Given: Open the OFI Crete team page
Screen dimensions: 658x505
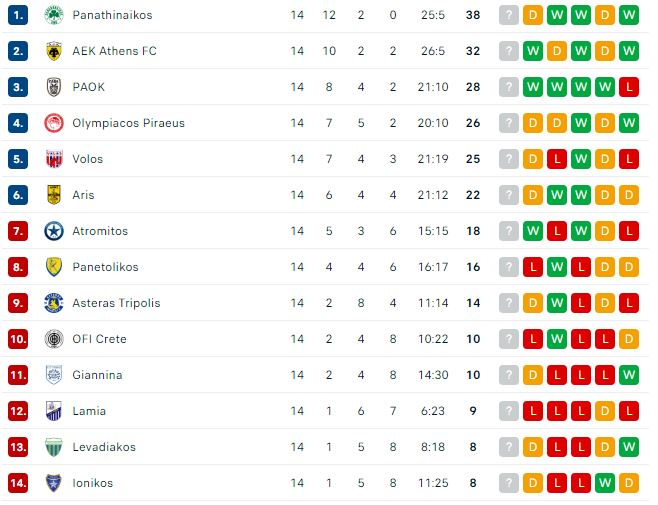Looking at the screenshot, I should click(99, 339).
